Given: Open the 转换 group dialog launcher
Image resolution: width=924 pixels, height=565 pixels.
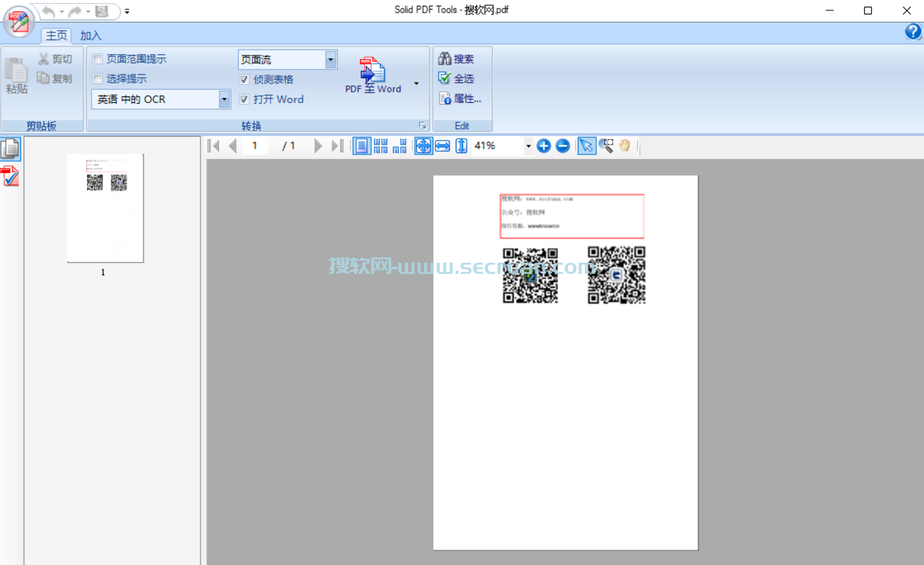Looking at the screenshot, I should (x=423, y=125).
